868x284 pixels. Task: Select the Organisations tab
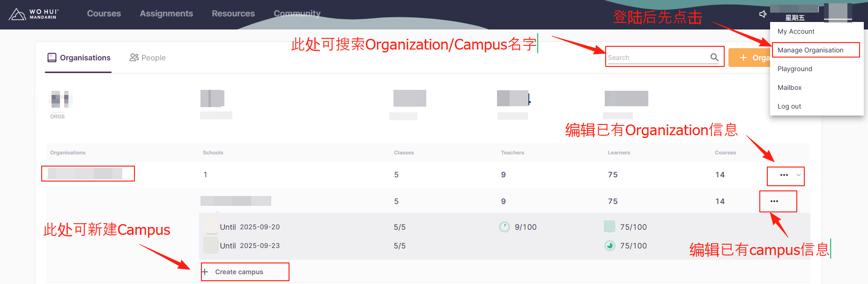click(79, 58)
